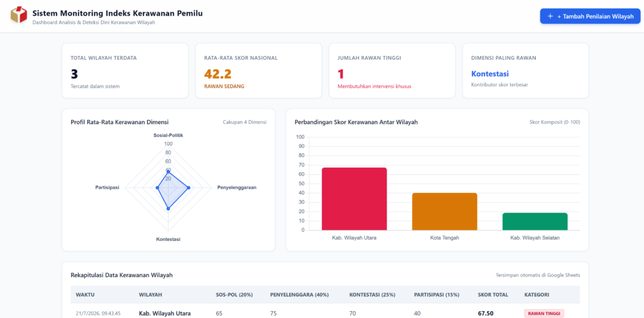Open the Rata-Rata Skor Nasional card
Screen dimensions: 644x318
click(258, 70)
